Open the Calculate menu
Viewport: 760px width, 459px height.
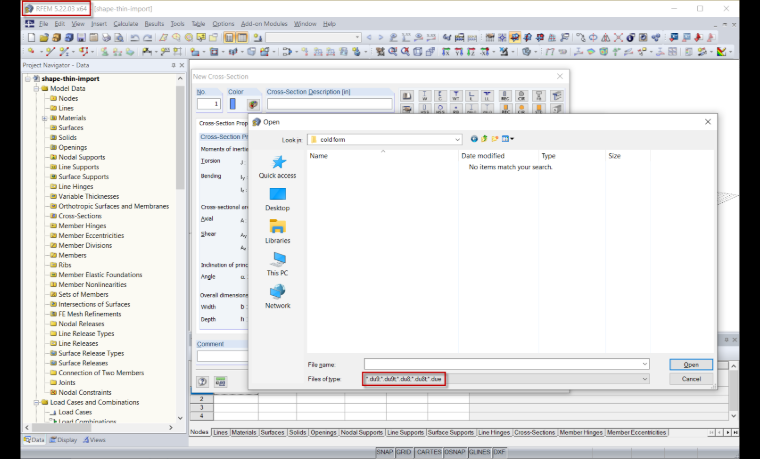(x=126, y=23)
